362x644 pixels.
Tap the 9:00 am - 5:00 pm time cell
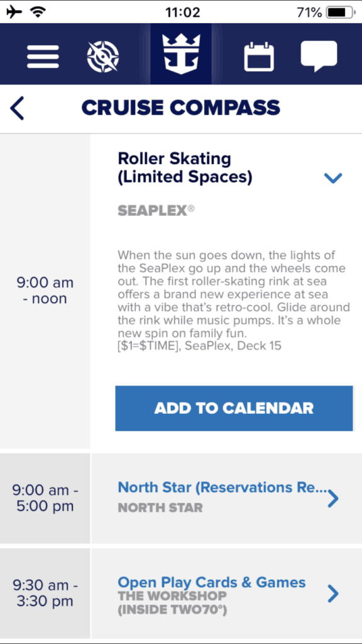[x=45, y=498]
